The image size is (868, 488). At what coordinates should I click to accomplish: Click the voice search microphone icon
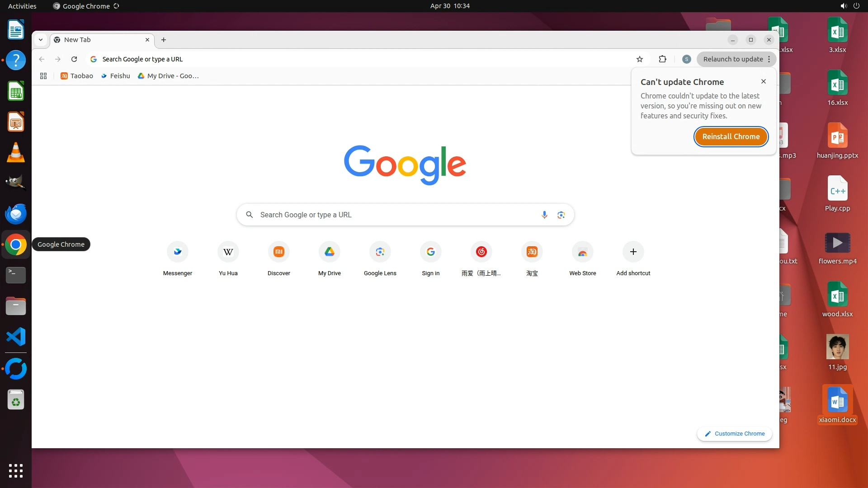coord(544,215)
